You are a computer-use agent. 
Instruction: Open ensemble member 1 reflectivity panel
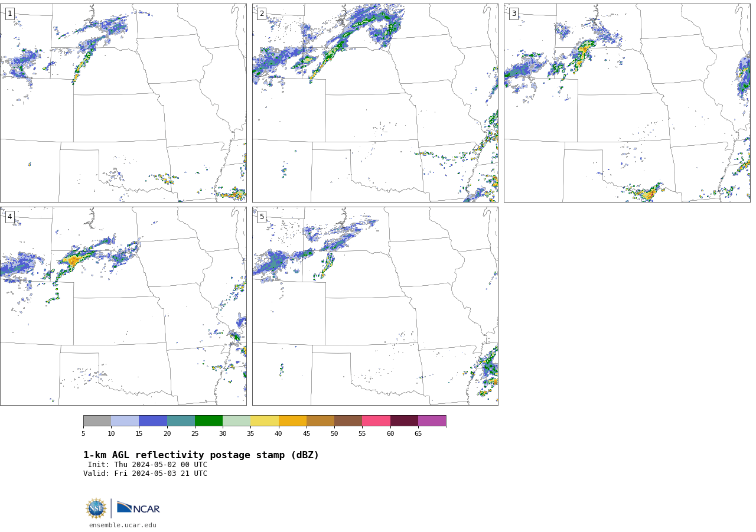pyautogui.click(x=123, y=103)
